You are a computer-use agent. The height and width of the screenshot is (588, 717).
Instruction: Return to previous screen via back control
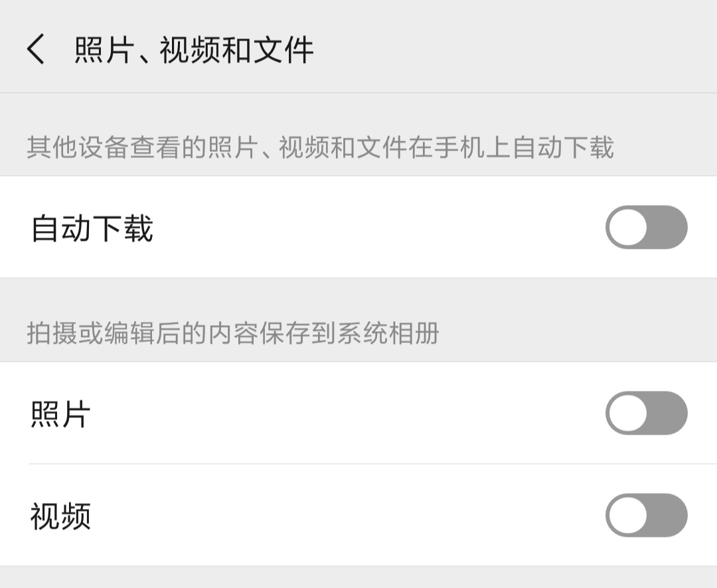click(x=35, y=48)
